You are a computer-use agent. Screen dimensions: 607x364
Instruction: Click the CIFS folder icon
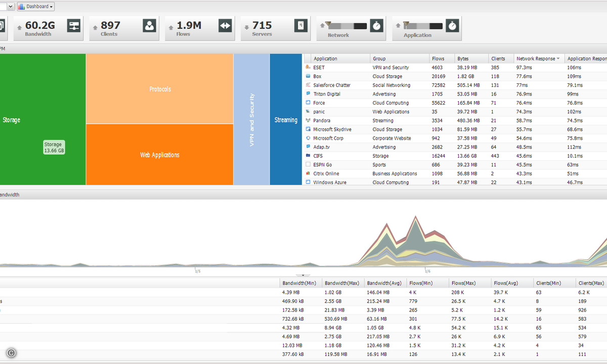coord(308,156)
